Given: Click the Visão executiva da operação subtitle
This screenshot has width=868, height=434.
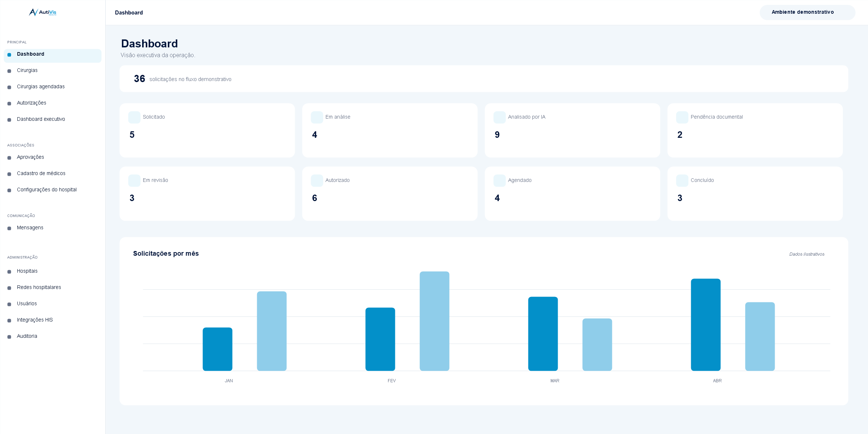Looking at the screenshot, I should tap(158, 55).
